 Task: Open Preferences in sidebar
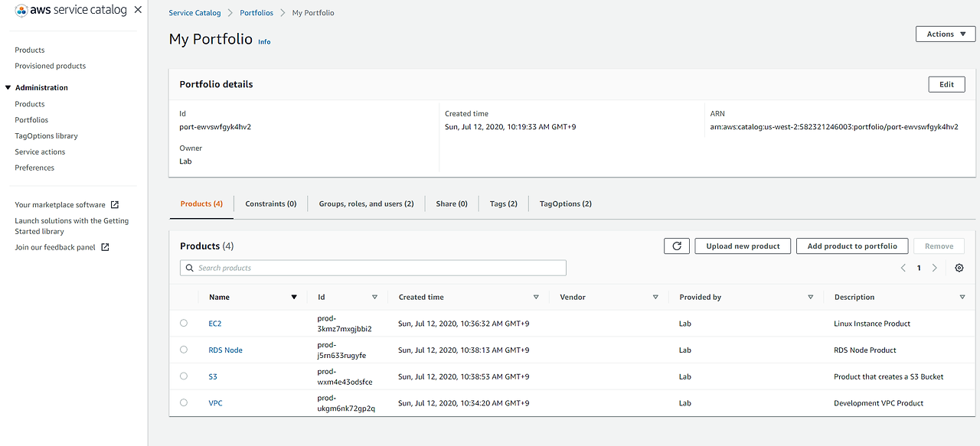click(34, 168)
